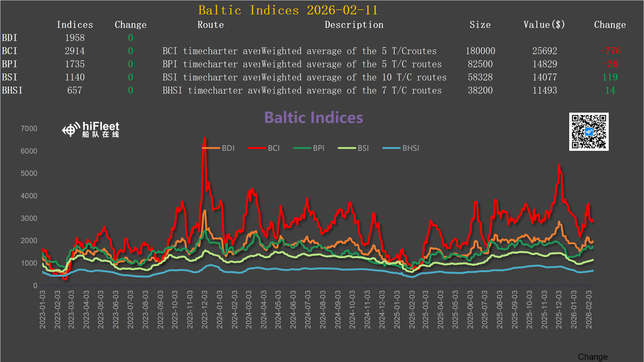Click the BSI value change 119
644x362 pixels.
coord(610,77)
